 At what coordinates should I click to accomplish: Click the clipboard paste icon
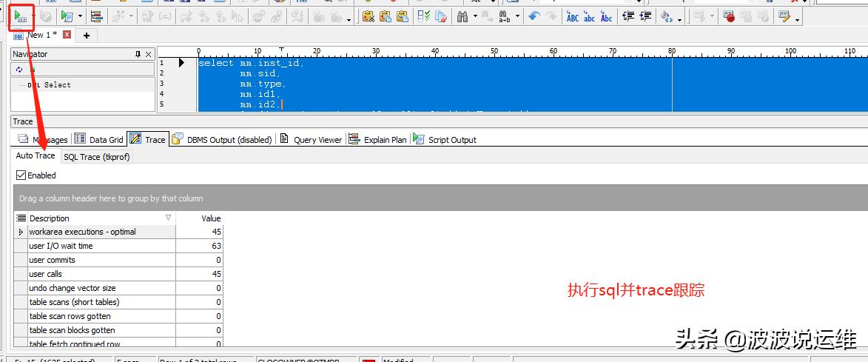(403, 16)
